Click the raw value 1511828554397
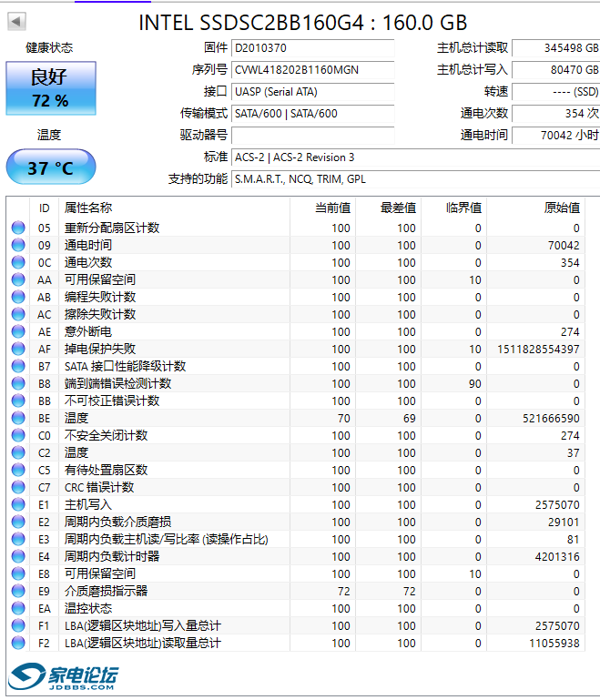The width and height of the screenshot is (600, 700). [x=538, y=350]
